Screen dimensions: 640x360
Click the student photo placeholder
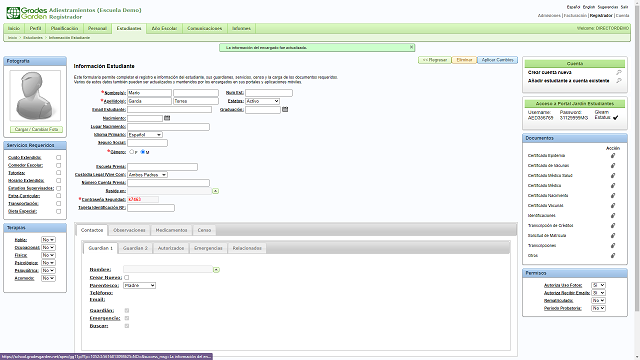pos(35,96)
